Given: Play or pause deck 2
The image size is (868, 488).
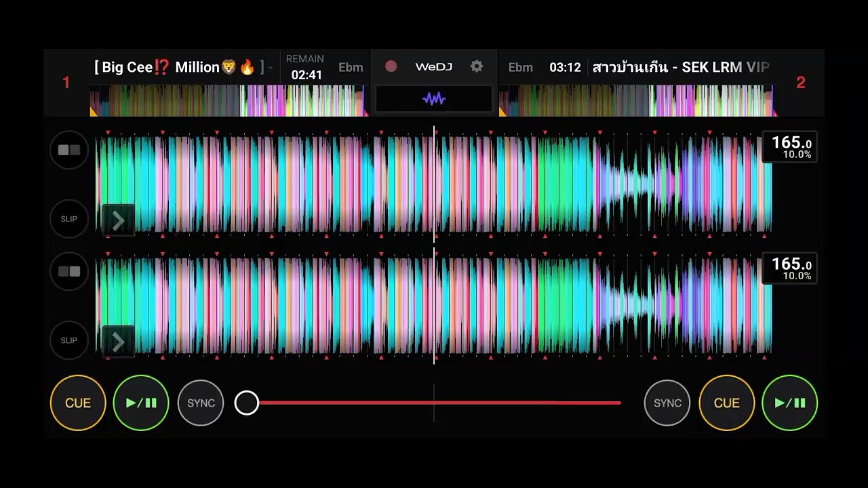Looking at the screenshot, I should [790, 403].
